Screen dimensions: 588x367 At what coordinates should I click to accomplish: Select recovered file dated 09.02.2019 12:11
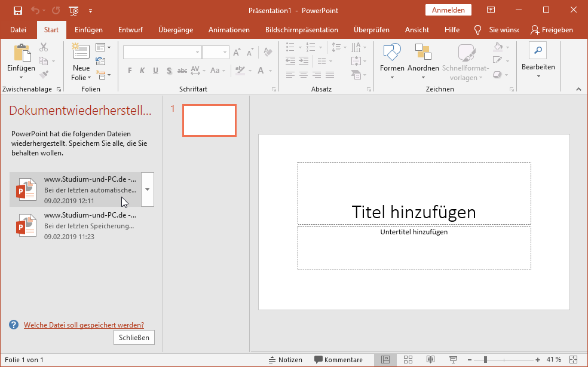tap(75, 189)
